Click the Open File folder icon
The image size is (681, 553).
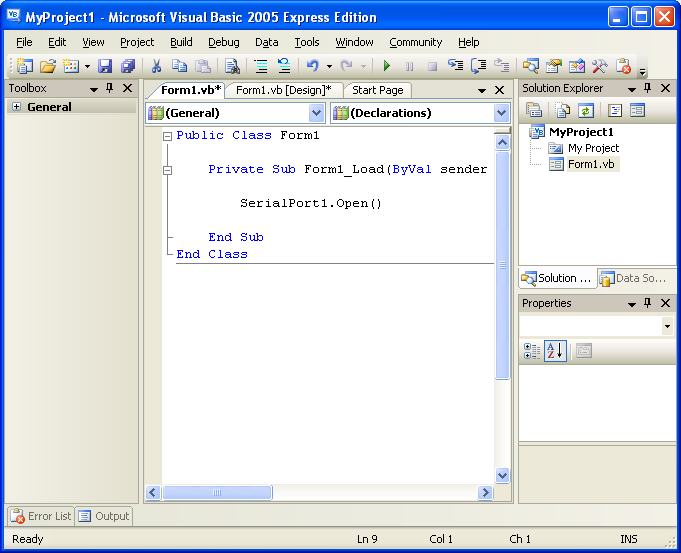tap(48, 66)
